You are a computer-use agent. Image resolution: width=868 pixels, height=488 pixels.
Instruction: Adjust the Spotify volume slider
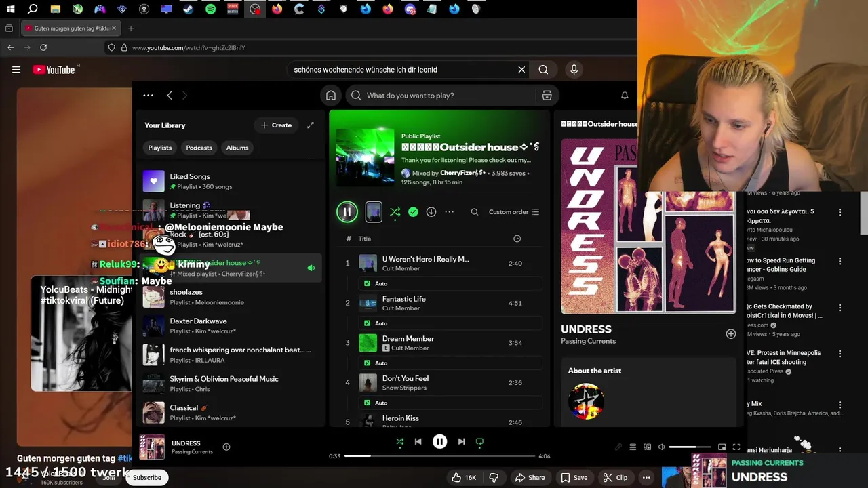pos(690,447)
